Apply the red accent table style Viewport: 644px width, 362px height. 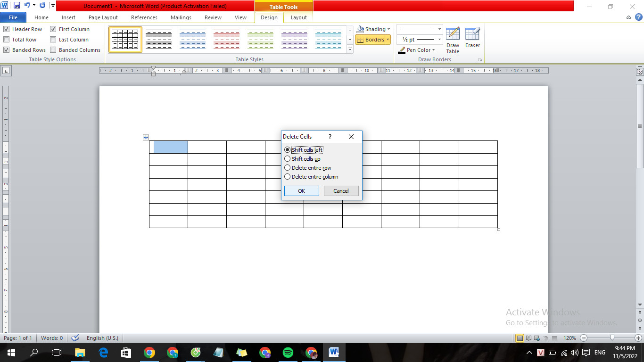227,40
